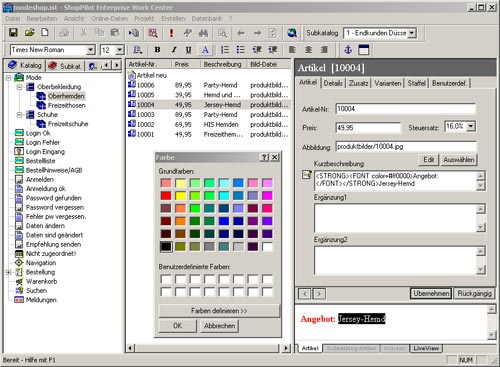Viewport: 500px width, 367px height.
Task: Insert a numbered list
Action: [225, 50]
